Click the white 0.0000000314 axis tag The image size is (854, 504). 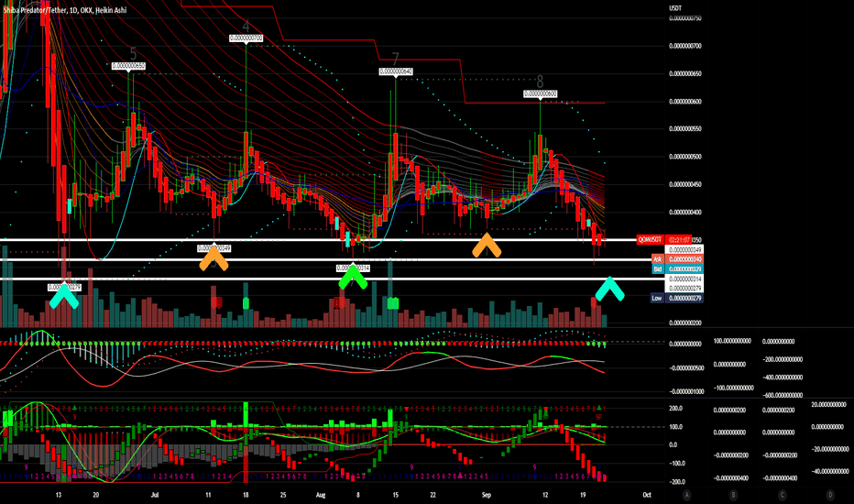pos(685,279)
